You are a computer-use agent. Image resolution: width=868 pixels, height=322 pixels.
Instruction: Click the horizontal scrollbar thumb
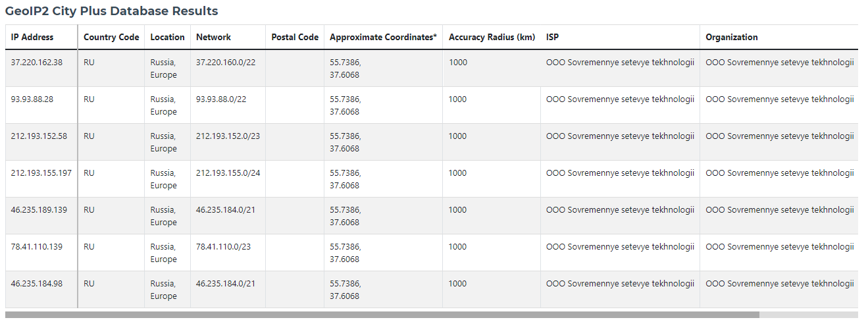click(x=382, y=315)
